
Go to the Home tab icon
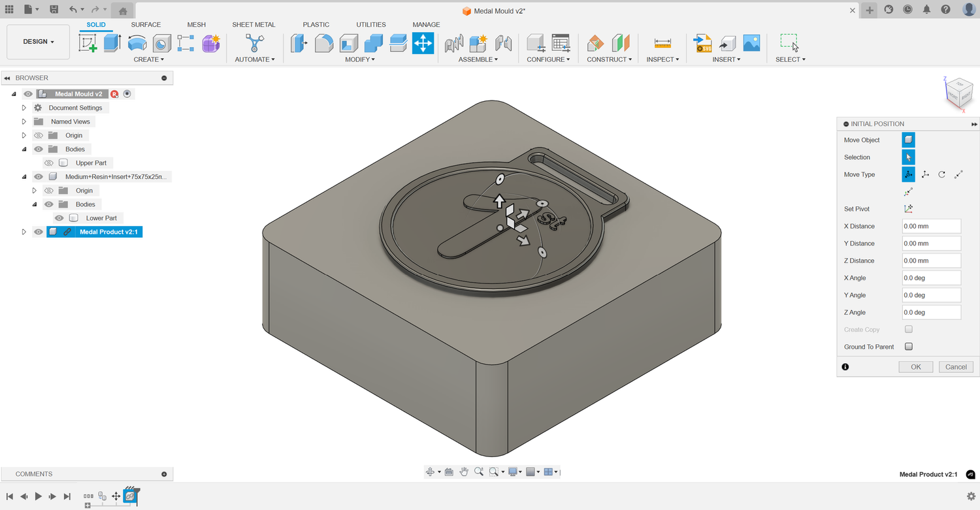[123, 10]
